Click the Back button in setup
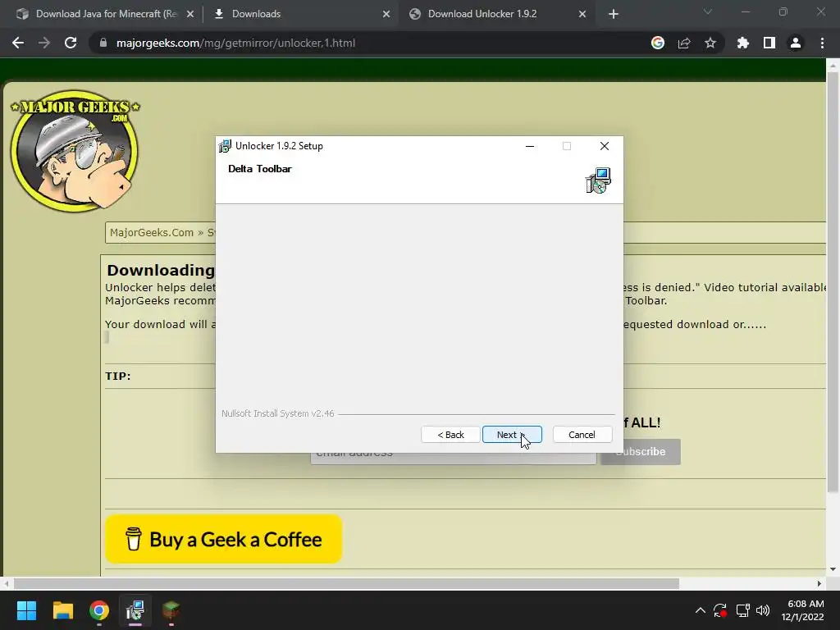Viewport: 840px width, 630px height. 450,435
